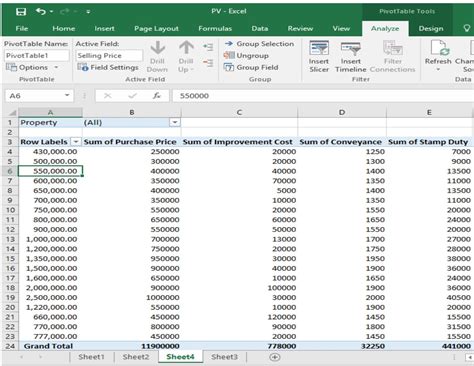Add a new sheet with plus icon
474x366 pixels.
point(275,357)
